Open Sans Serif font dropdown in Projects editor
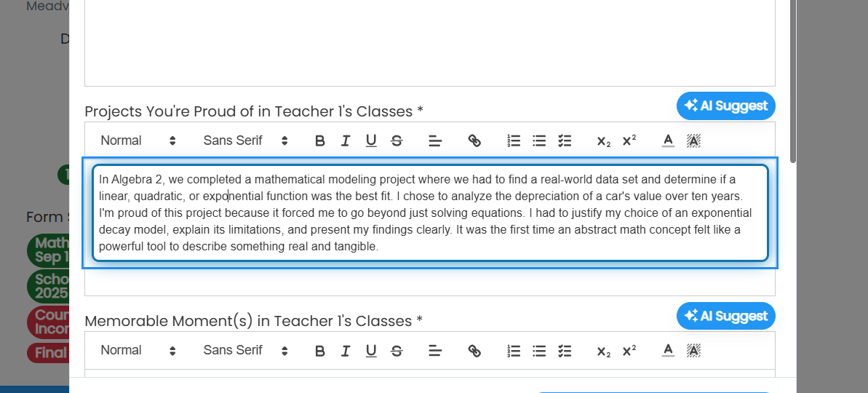 click(245, 140)
